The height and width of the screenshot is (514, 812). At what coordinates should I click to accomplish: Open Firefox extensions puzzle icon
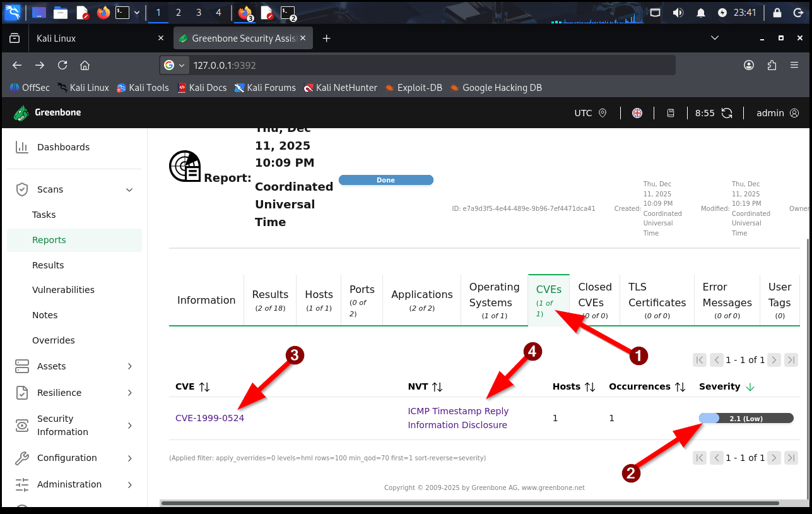pos(772,65)
